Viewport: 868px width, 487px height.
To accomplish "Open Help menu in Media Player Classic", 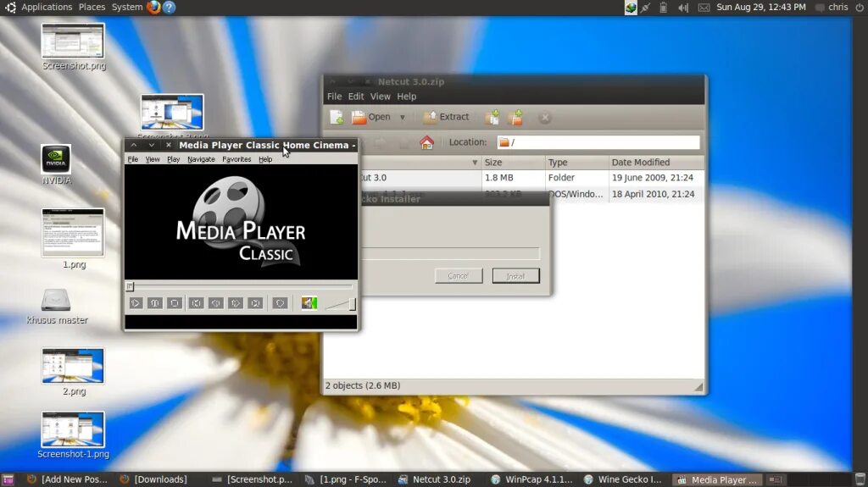I will point(265,159).
